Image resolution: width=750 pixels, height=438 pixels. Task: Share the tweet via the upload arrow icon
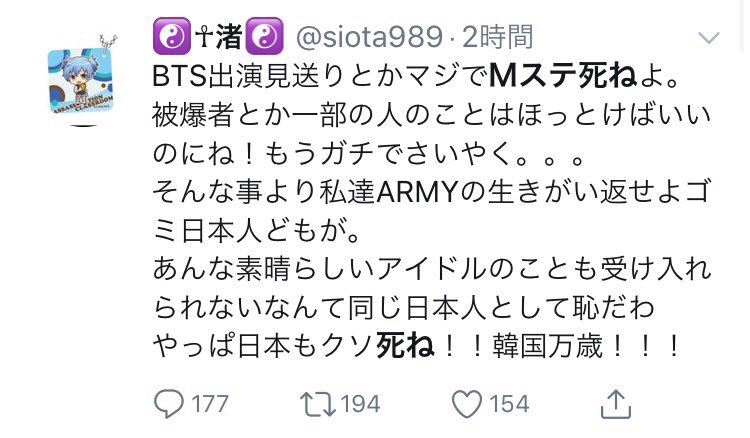[x=616, y=405]
